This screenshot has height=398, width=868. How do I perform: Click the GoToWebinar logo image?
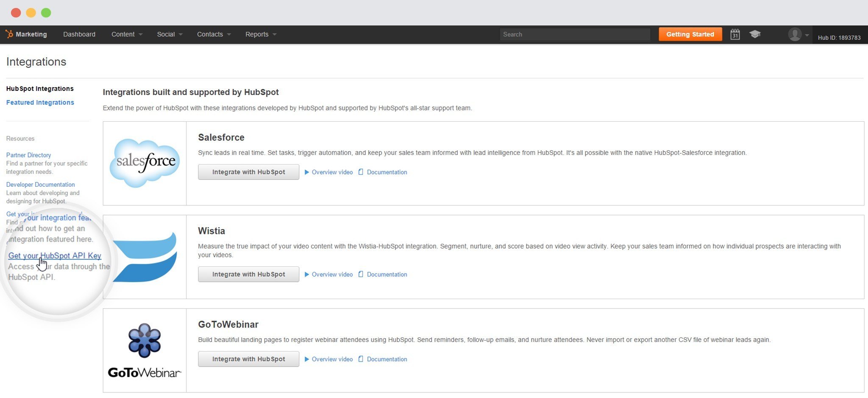(145, 350)
